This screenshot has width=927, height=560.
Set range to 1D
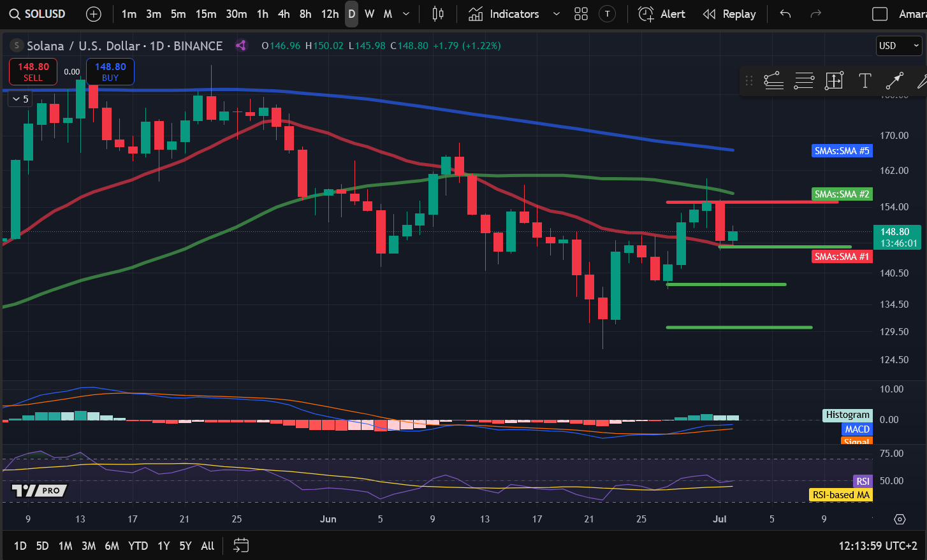pos(20,545)
